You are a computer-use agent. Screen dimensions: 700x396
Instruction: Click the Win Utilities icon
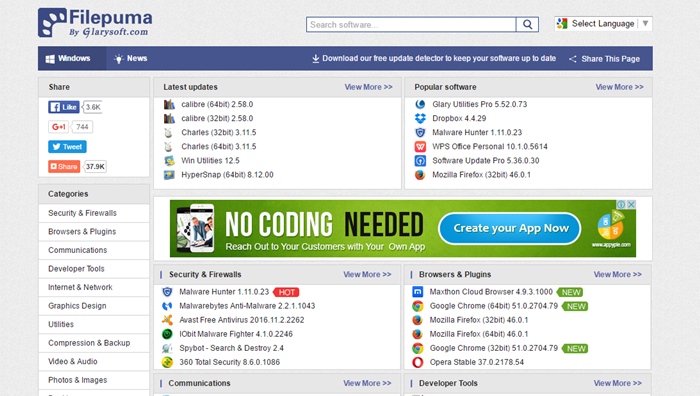click(x=169, y=161)
